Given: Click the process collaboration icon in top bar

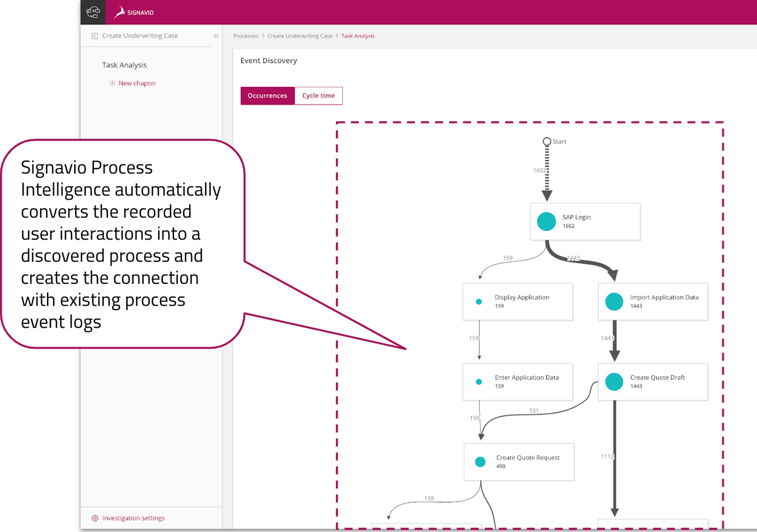Looking at the screenshot, I should (x=93, y=12).
